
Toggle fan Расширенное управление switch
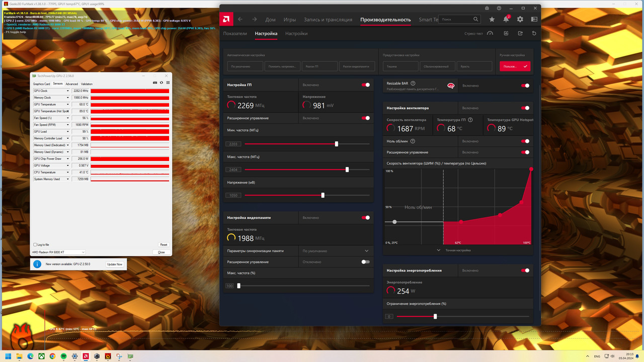click(x=525, y=152)
